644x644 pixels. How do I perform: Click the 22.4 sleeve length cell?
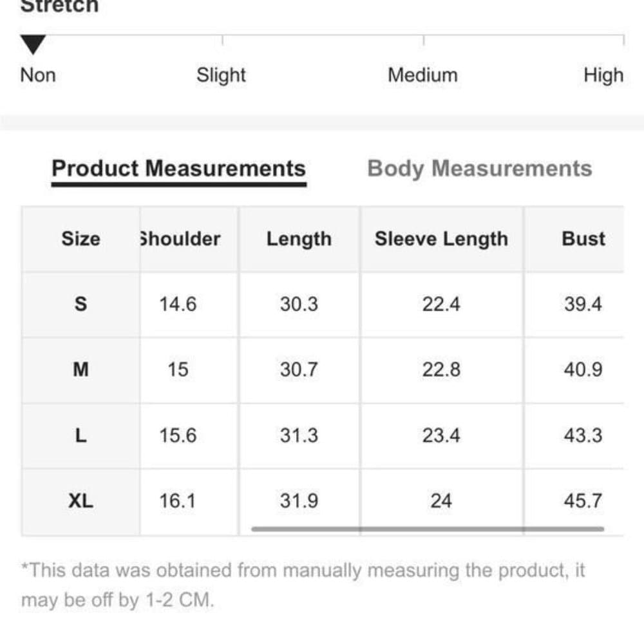click(441, 305)
